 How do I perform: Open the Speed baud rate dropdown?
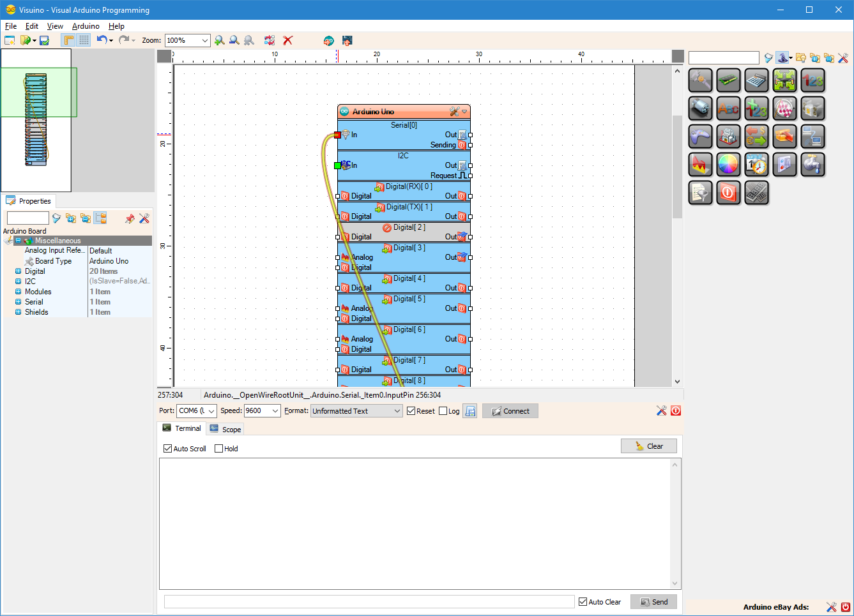275,411
